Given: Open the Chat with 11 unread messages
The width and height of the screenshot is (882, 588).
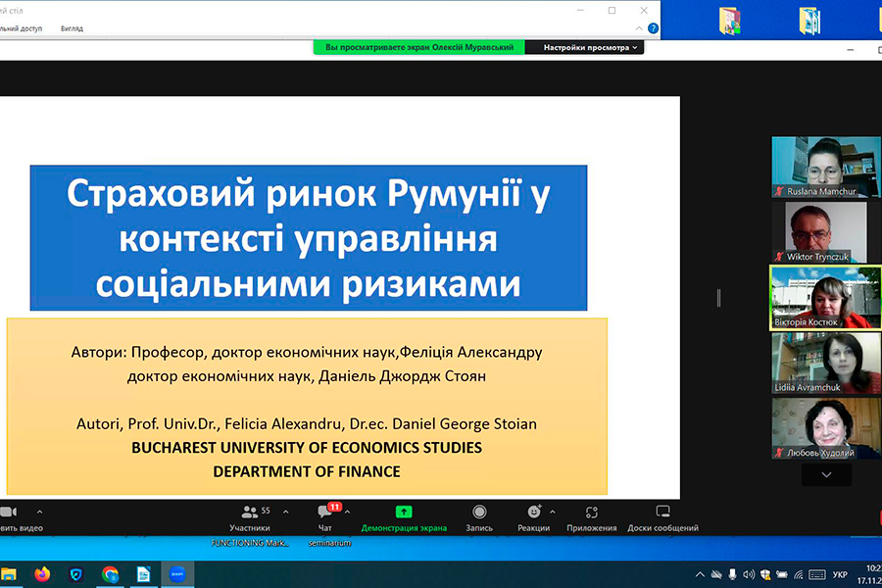Looking at the screenshot, I should click(325, 517).
